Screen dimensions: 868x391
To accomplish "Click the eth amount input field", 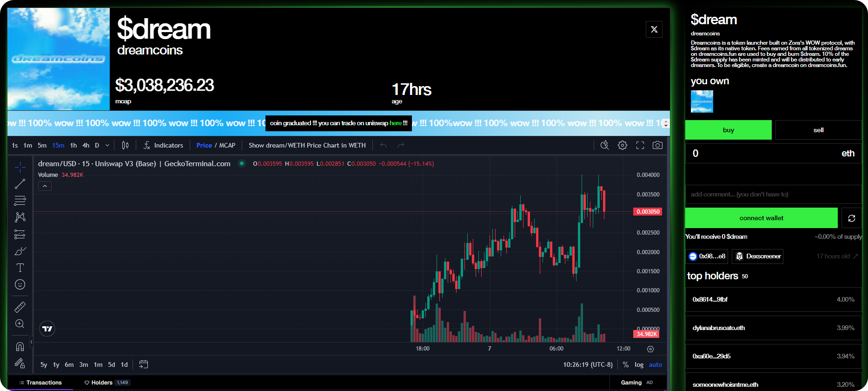I will point(762,153).
